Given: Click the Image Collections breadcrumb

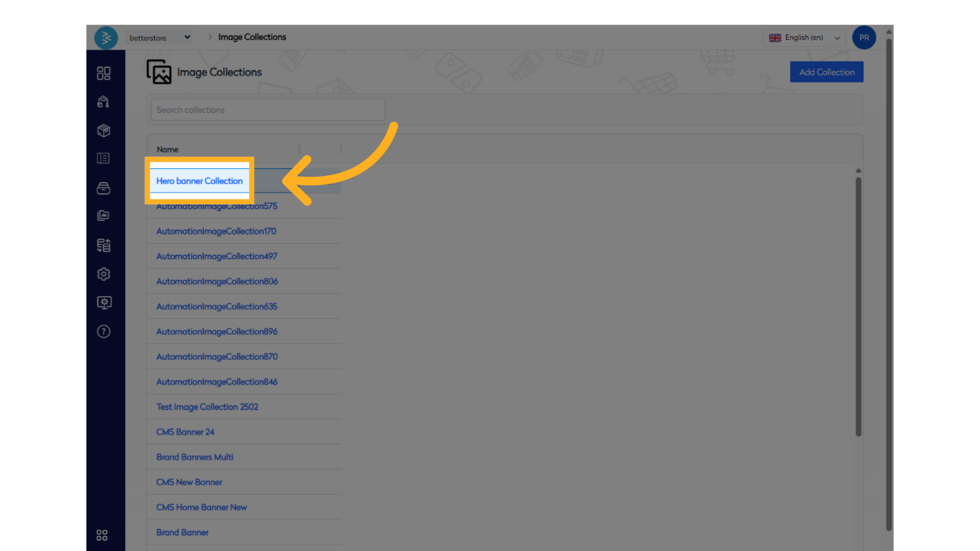Looking at the screenshot, I should click(x=252, y=37).
